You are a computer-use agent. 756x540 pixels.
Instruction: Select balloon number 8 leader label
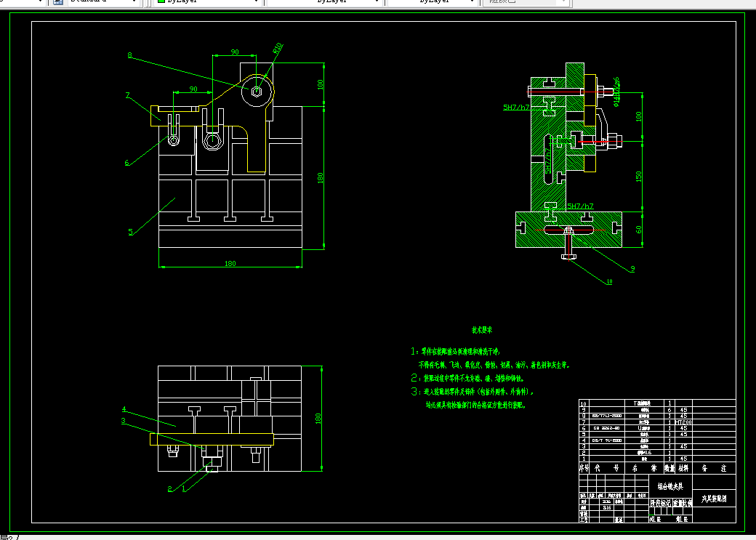point(129,55)
